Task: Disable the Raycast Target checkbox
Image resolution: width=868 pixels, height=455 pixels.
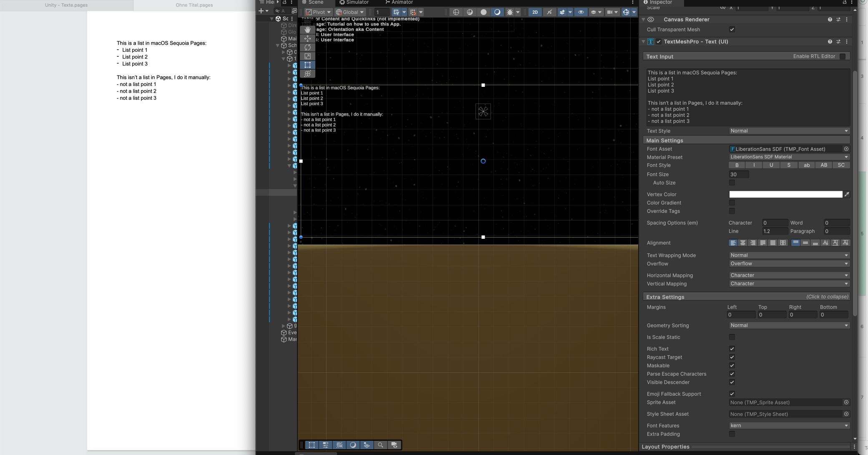Action: pos(732,357)
